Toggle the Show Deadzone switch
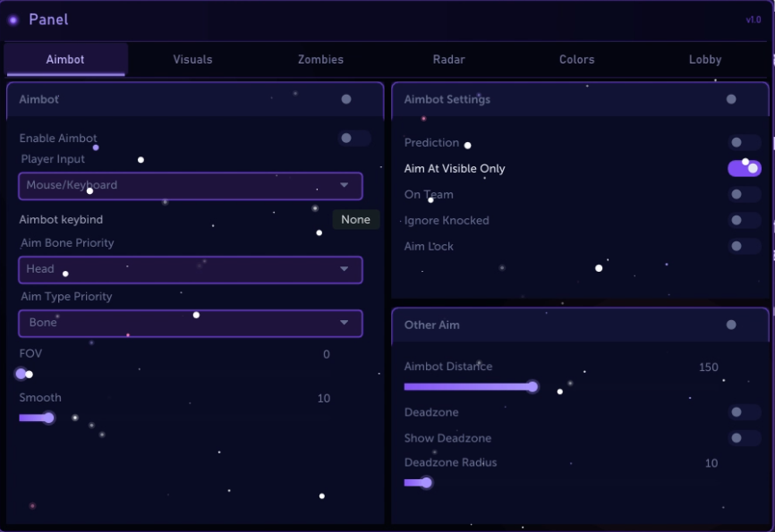The width and height of the screenshot is (775, 532). pyautogui.click(x=745, y=438)
